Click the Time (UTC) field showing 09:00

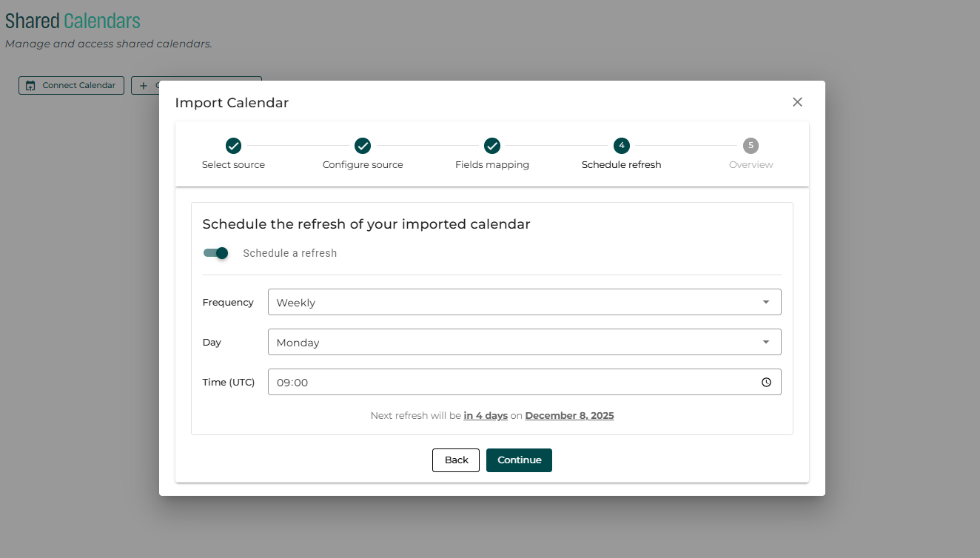coord(511,383)
